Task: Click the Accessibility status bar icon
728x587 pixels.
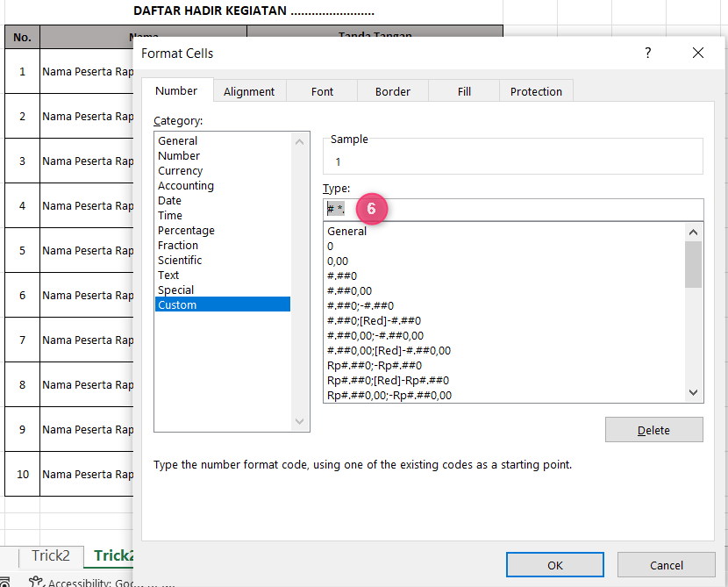Action: (36, 582)
